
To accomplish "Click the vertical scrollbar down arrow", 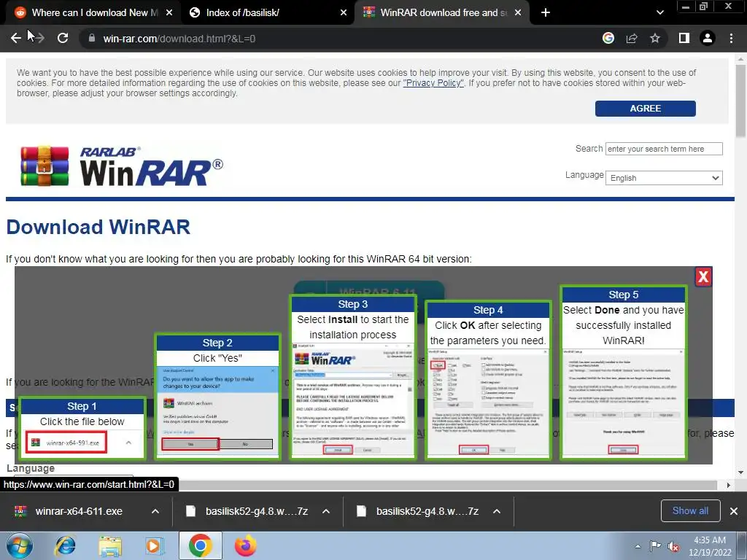I will (740, 472).
